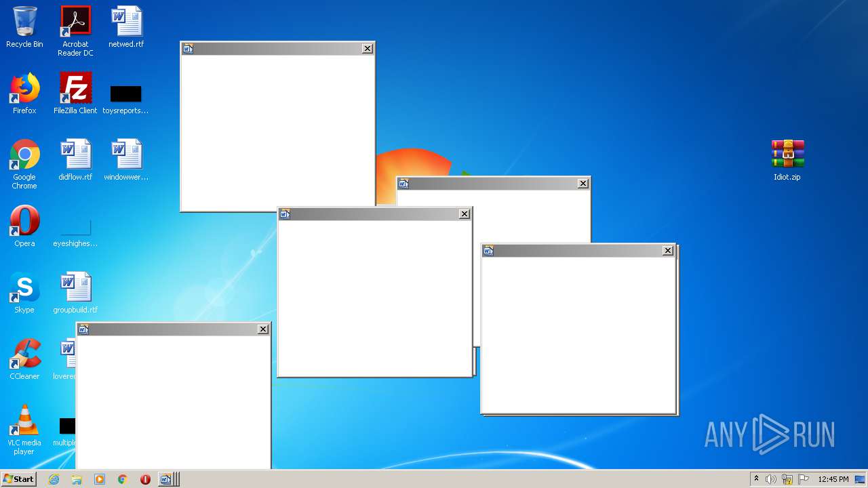Screen dimensions: 868x488
Task: Click the Show desktop button
Action: pos(860,479)
